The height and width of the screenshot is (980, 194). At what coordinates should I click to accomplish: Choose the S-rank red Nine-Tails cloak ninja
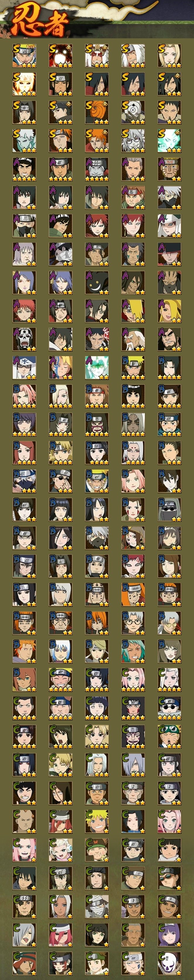click(x=61, y=56)
